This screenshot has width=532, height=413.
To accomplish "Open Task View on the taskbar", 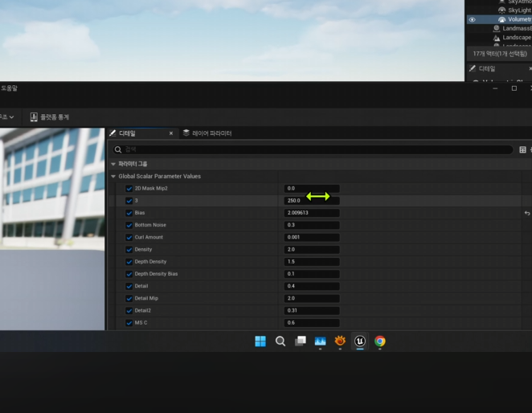I will [301, 341].
